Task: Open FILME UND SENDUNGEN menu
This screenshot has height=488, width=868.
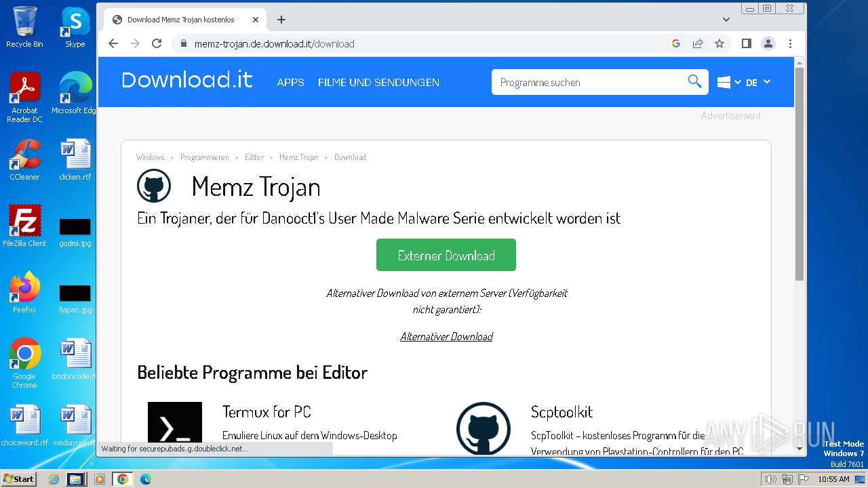Action: click(378, 82)
